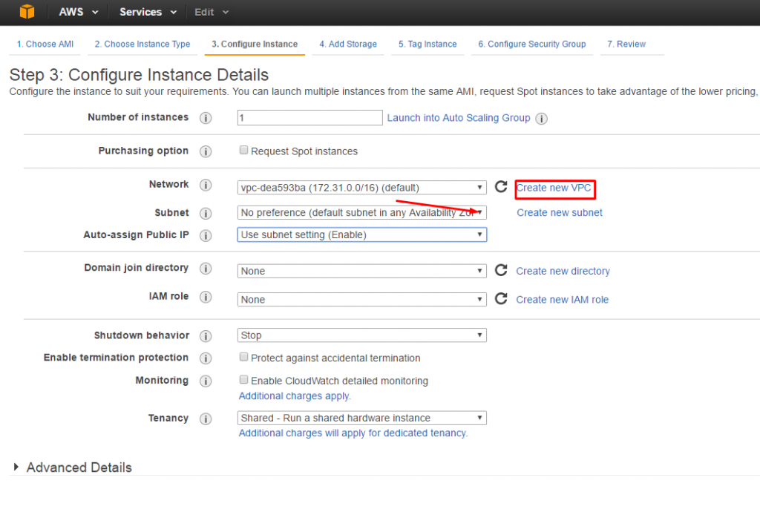The height and width of the screenshot is (532, 760).
Task: Switch to the Add Storage tab
Action: 347,45
